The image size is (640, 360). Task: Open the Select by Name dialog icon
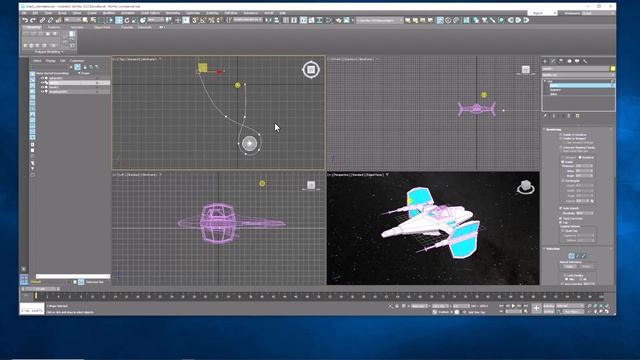point(93,20)
